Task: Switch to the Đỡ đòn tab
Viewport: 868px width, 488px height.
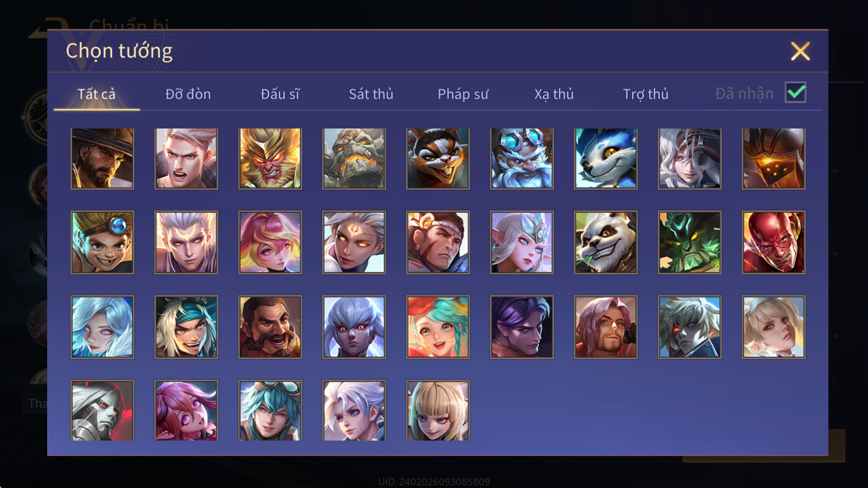Action: tap(188, 94)
